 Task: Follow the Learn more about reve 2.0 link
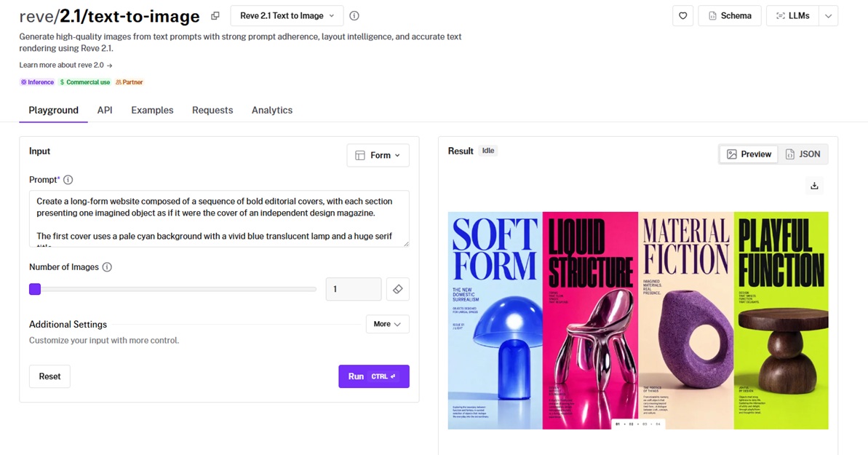(66, 66)
